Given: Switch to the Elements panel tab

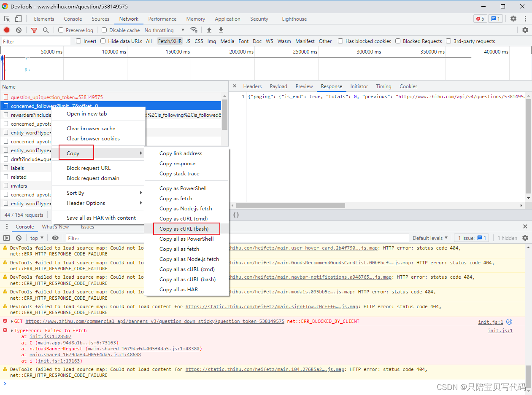Looking at the screenshot, I should tap(44, 19).
